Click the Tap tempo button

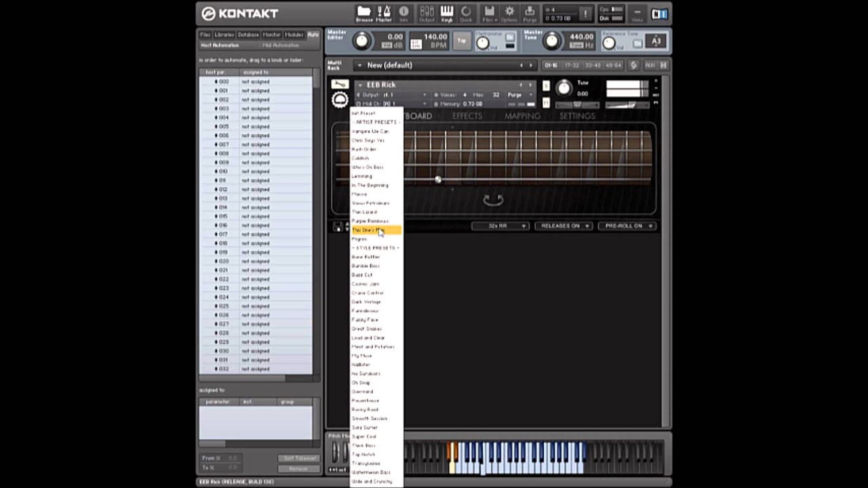[x=462, y=41]
